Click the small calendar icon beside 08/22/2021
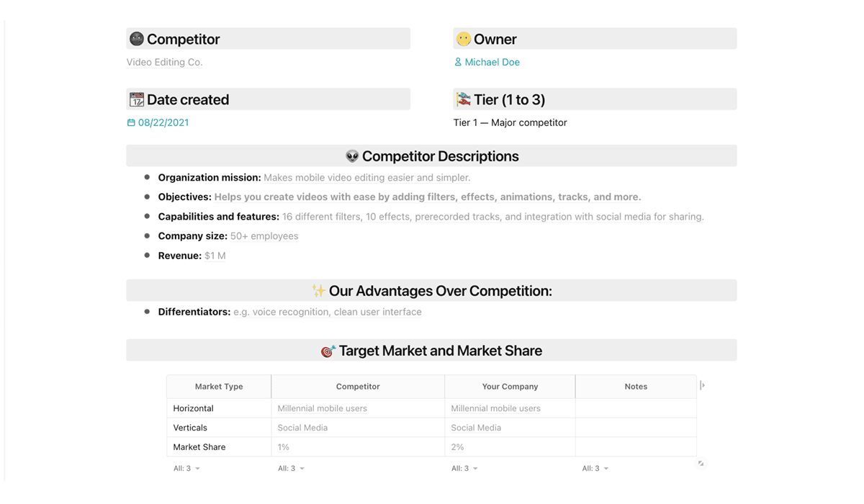The width and height of the screenshot is (864, 504). pos(131,122)
